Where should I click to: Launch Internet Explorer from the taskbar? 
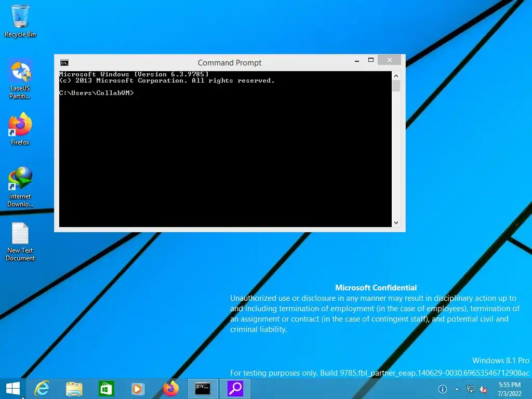pos(42,389)
